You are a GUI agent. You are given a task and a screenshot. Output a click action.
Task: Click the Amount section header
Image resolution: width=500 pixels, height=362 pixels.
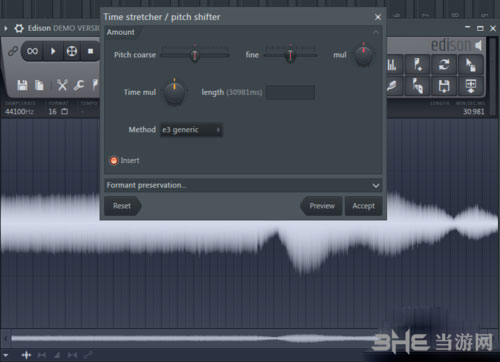point(121,32)
